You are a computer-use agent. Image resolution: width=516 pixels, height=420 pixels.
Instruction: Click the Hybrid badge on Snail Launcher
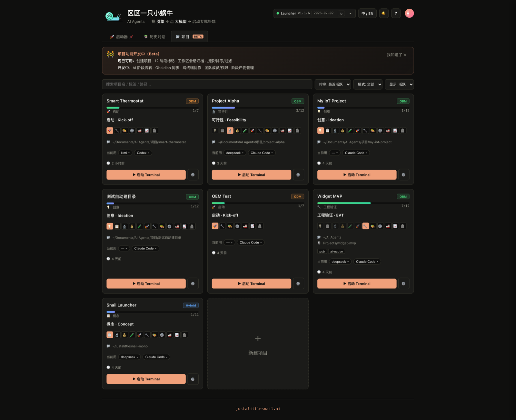191,305
